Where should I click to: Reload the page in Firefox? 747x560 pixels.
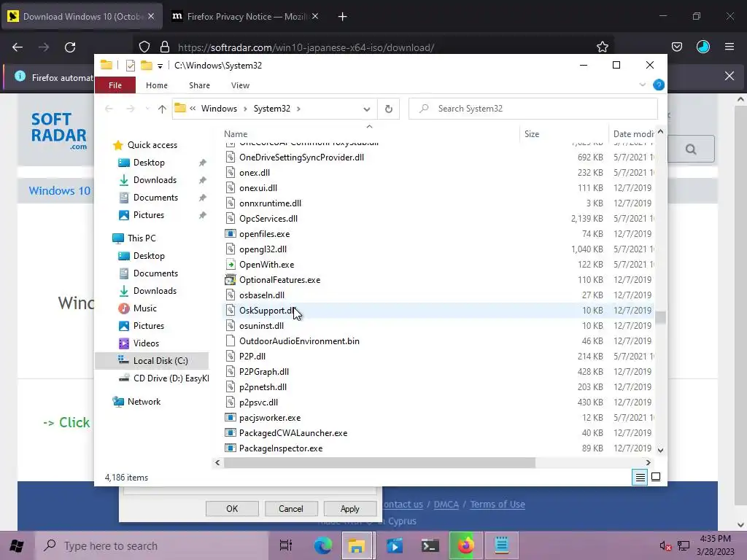(x=70, y=47)
